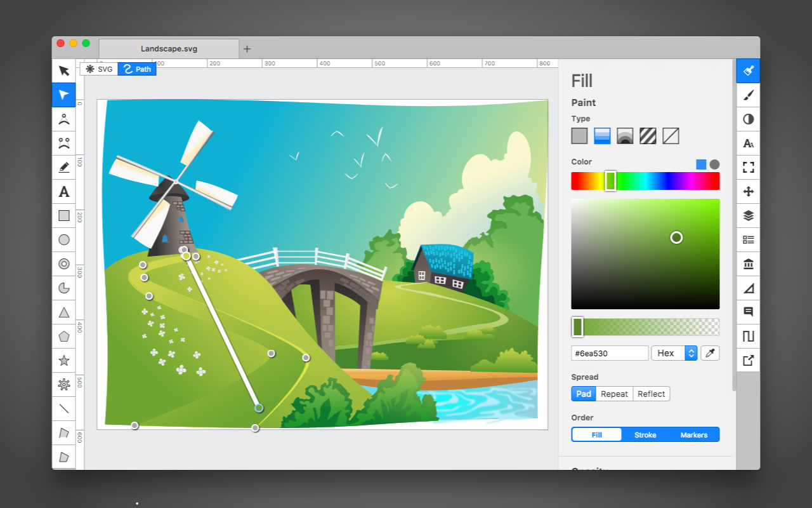This screenshot has height=508, width=812.
Task: Set paint type to radial gradient
Action: pyautogui.click(x=625, y=136)
